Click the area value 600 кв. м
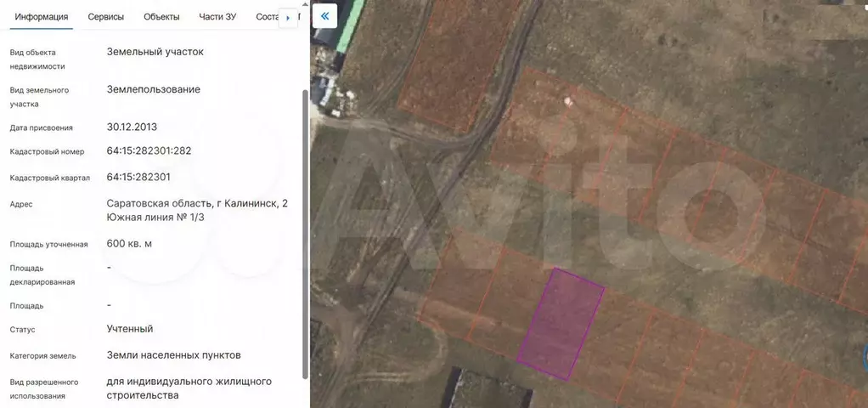The image size is (868, 408). click(x=129, y=244)
